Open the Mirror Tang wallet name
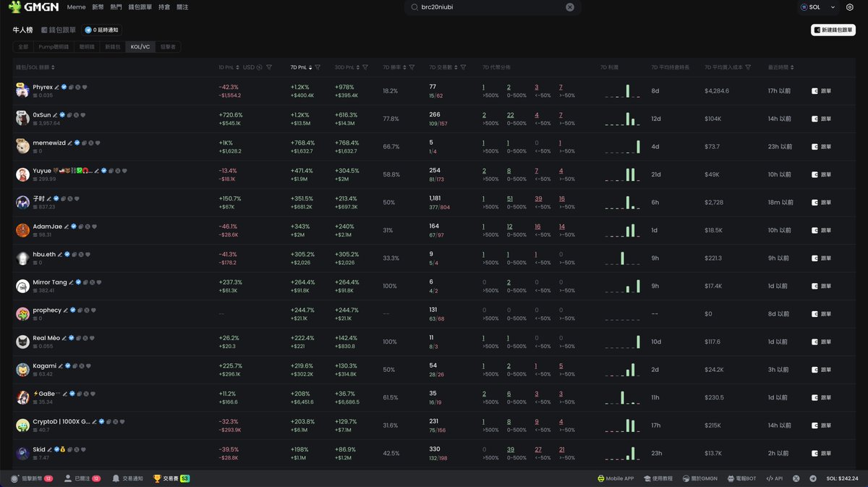Screen dimensions: 868x487 50,282
